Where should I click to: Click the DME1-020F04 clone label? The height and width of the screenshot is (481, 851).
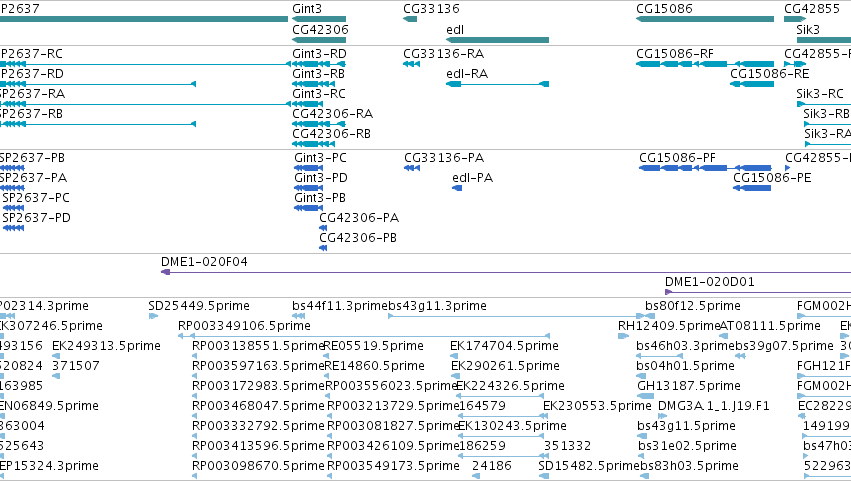204,262
